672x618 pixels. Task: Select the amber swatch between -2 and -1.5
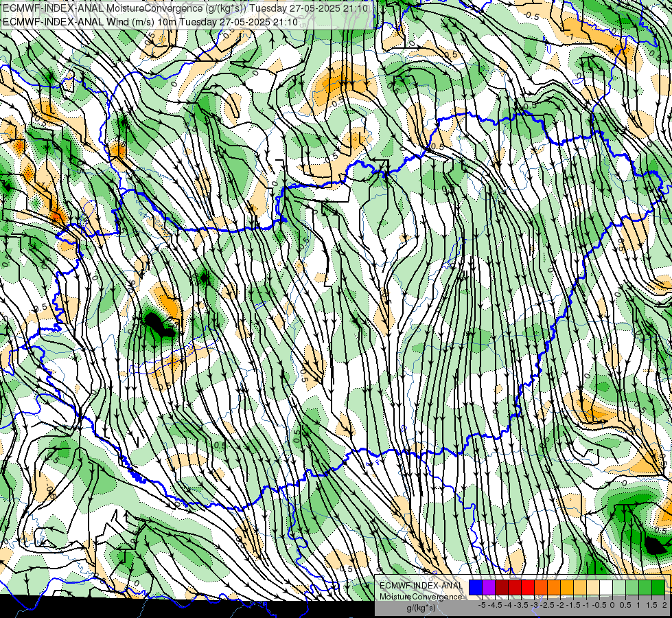click(567, 587)
